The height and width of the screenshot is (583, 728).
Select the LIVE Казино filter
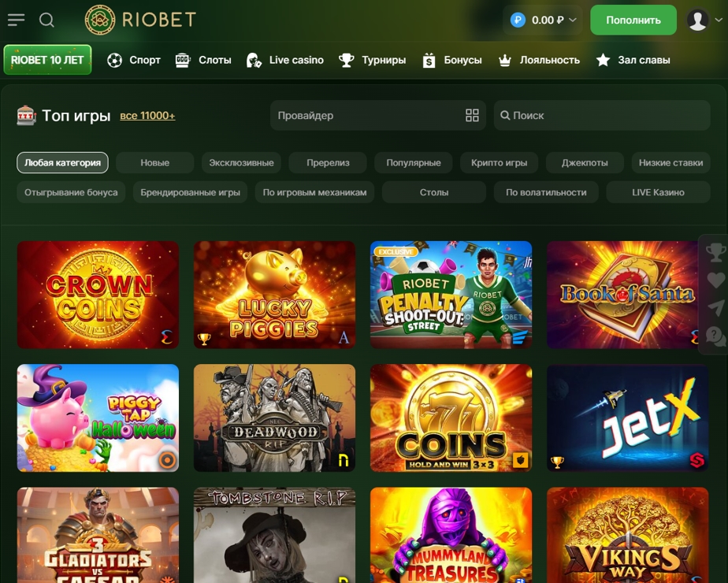coord(659,192)
